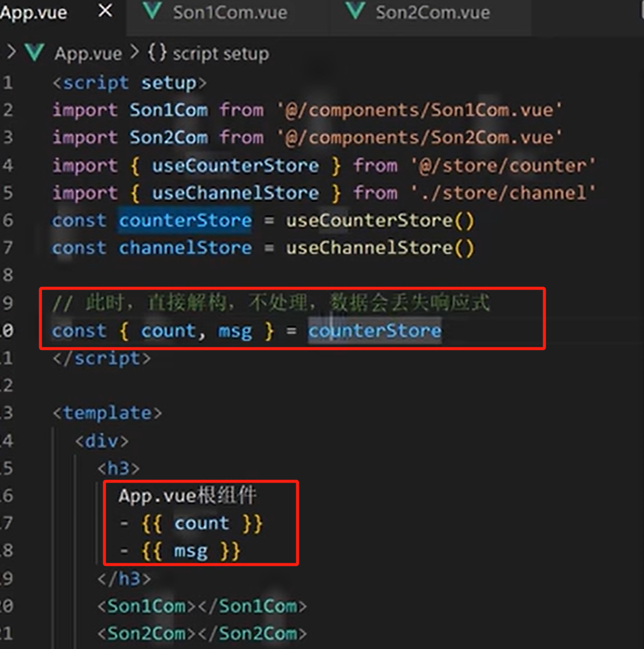Click '<Son1Com></Son1Com>' component tag
Image resolution: width=644 pixels, height=649 pixels.
click(x=202, y=606)
